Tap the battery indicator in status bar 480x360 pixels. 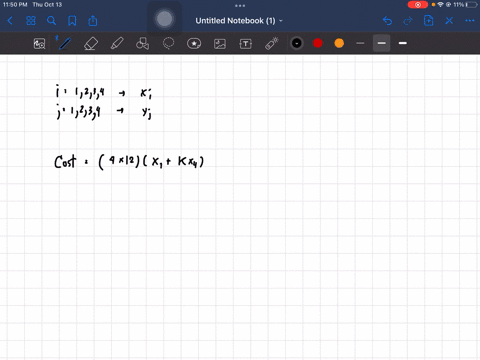472,5
